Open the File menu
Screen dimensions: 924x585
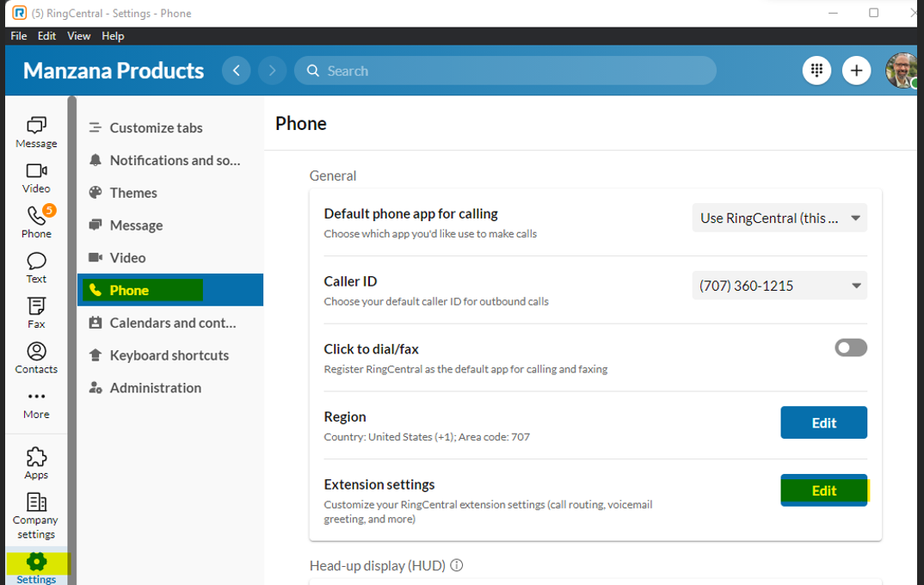point(19,36)
